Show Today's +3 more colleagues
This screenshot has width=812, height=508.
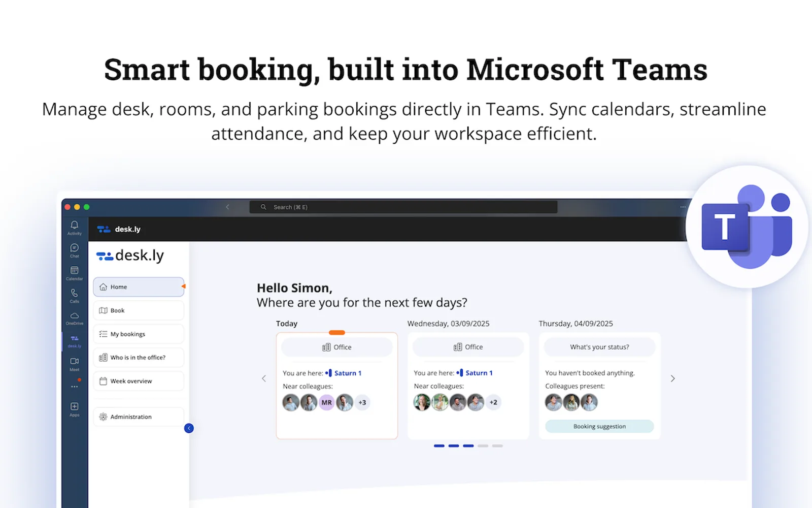[362, 402]
